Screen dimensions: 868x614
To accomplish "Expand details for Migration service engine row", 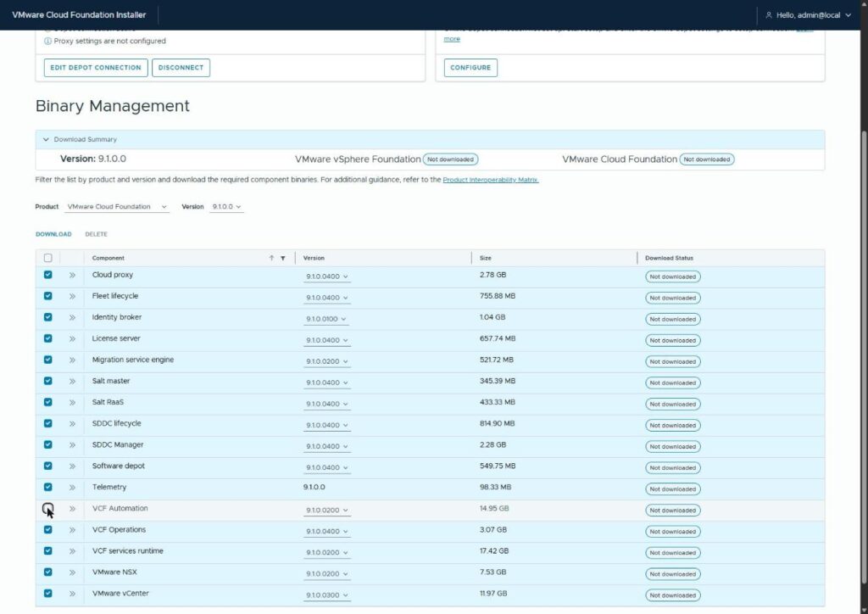I will pyautogui.click(x=72, y=360).
